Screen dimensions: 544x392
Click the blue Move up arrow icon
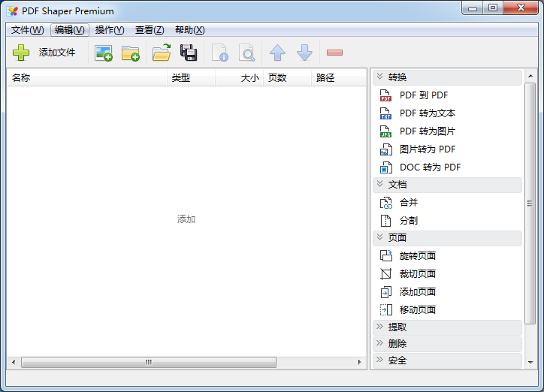tap(277, 53)
